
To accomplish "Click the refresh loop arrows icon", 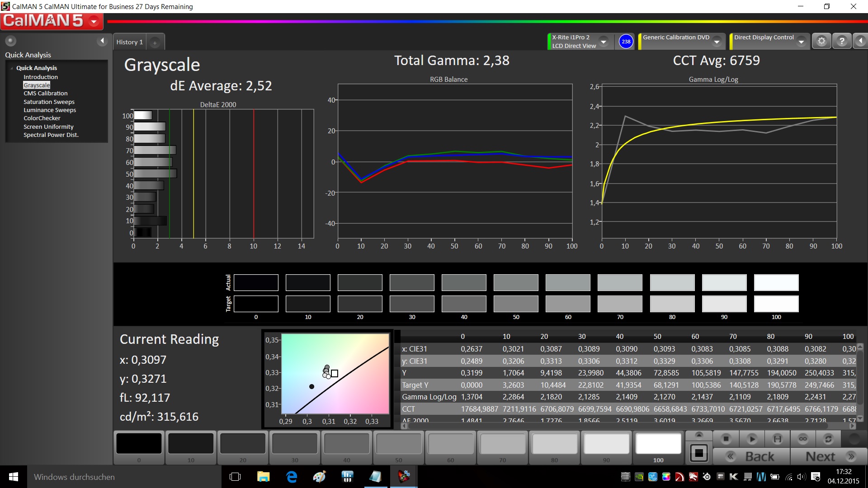I will click(x=828, y=439).
